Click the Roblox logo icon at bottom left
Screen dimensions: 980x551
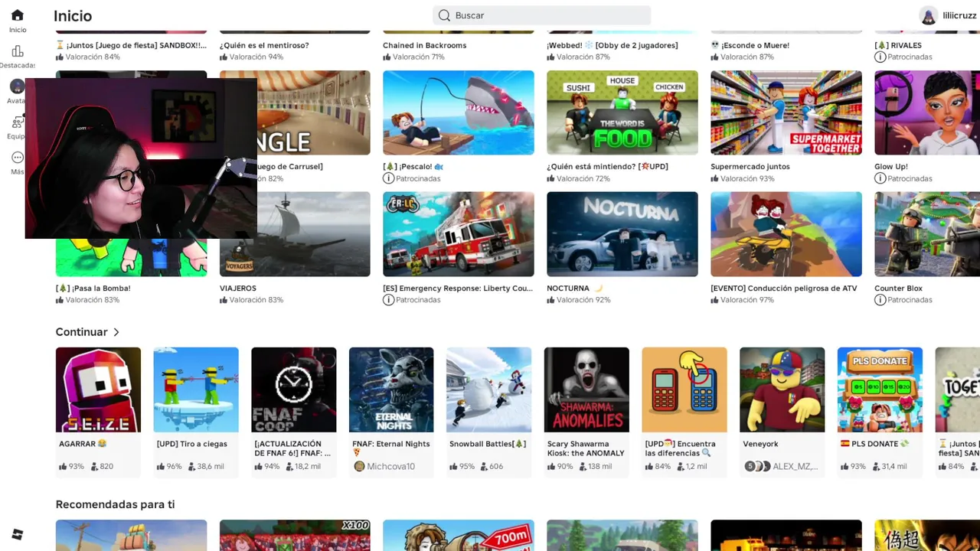coord(17,534)
